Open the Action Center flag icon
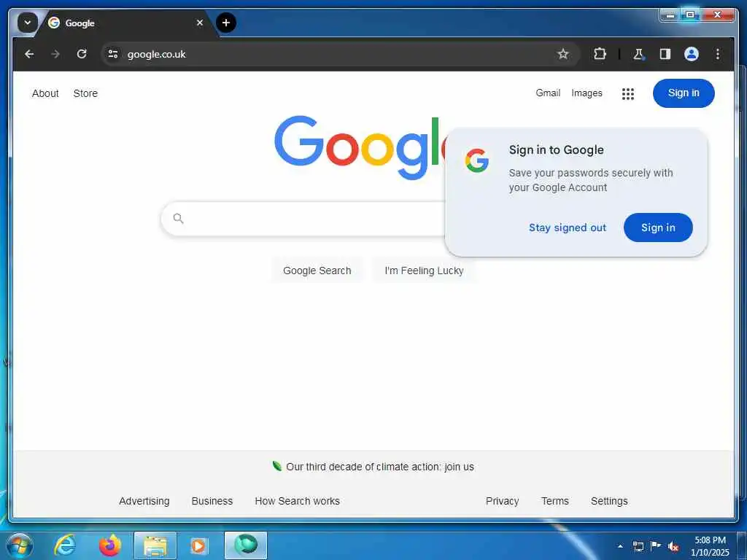 coord(656,546)
